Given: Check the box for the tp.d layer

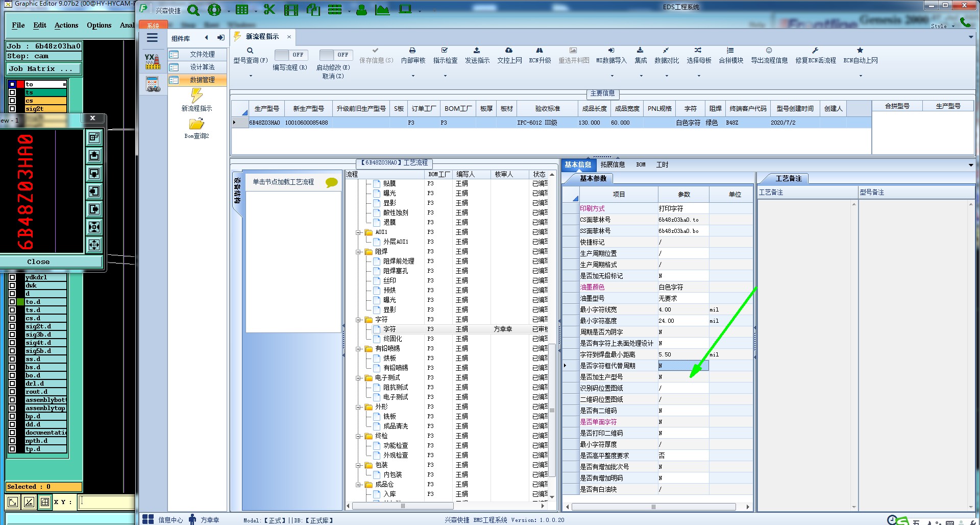Looking at the screenshot, I should point(12,449).
